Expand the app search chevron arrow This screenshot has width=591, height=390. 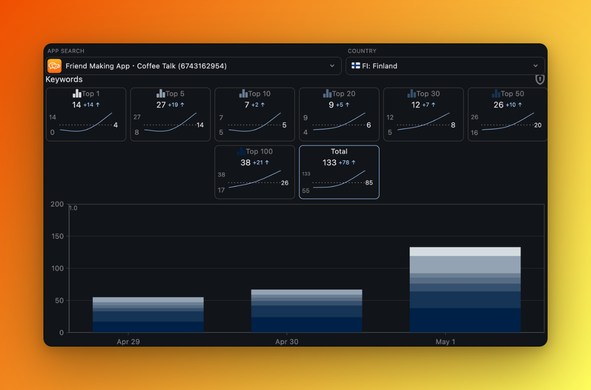332,66
